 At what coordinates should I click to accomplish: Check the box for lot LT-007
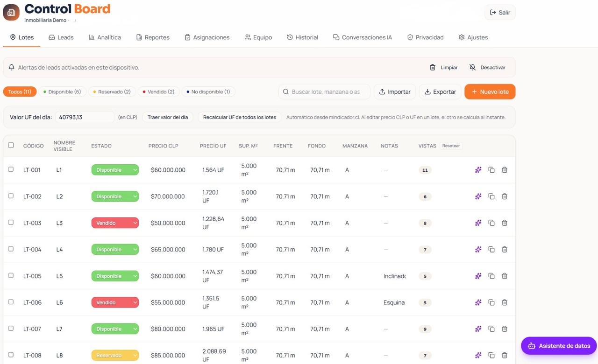(x=11, y=329)
